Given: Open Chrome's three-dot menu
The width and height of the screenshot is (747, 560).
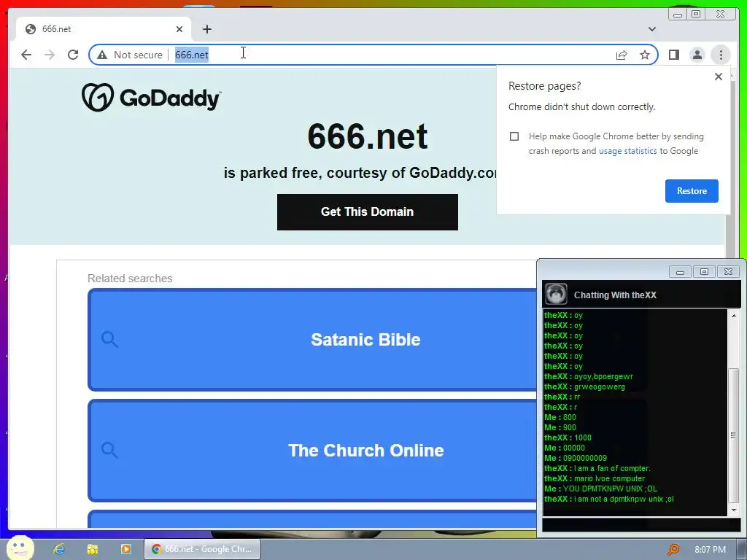Looking at the screenshot, I should pyautogui.click(x=721, y=55).
